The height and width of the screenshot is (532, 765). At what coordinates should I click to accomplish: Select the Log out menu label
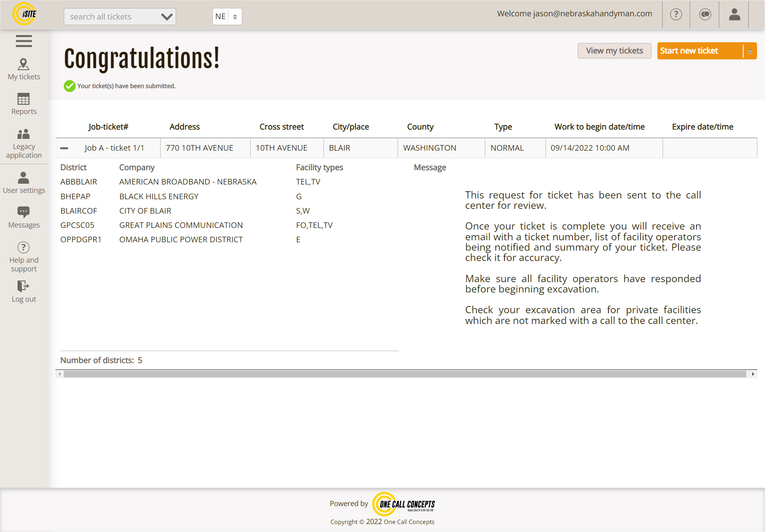(24, 299)
